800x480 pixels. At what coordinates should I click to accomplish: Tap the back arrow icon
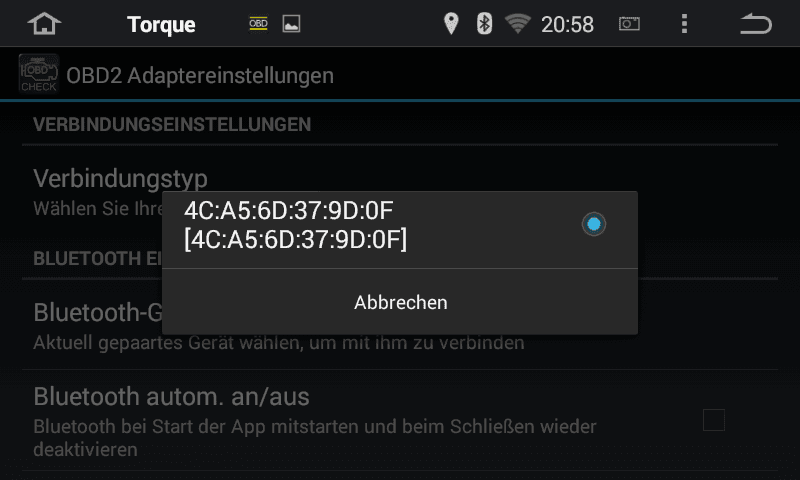tap(756, 24)
